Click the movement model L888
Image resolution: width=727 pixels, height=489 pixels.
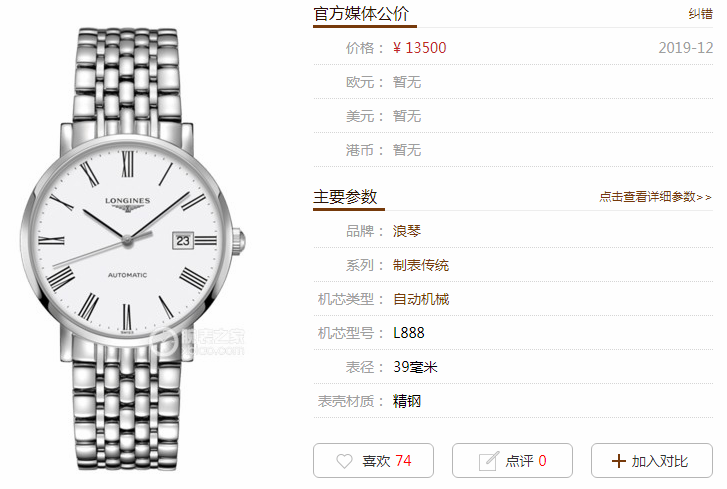pos(408,333)
